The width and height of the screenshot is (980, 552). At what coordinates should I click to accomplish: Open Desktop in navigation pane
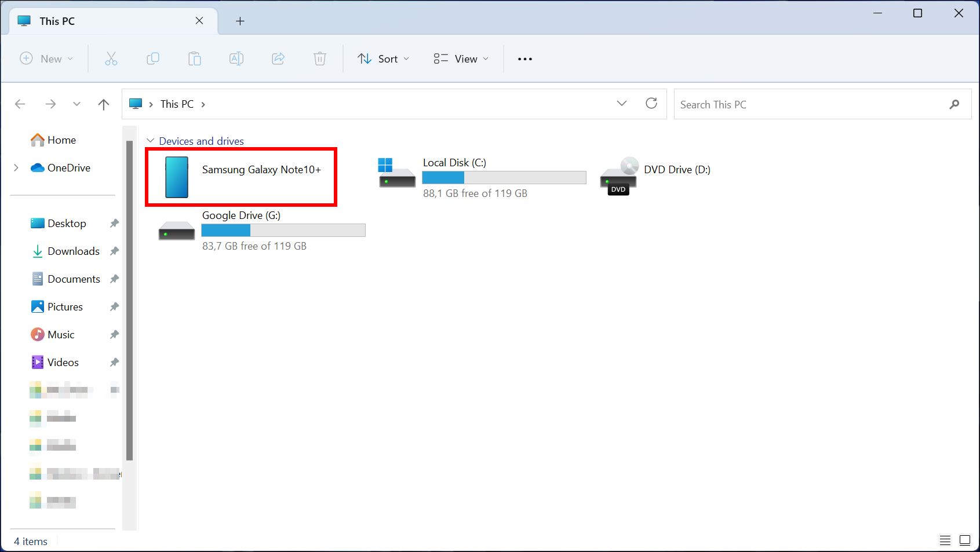tap(58, 224)
